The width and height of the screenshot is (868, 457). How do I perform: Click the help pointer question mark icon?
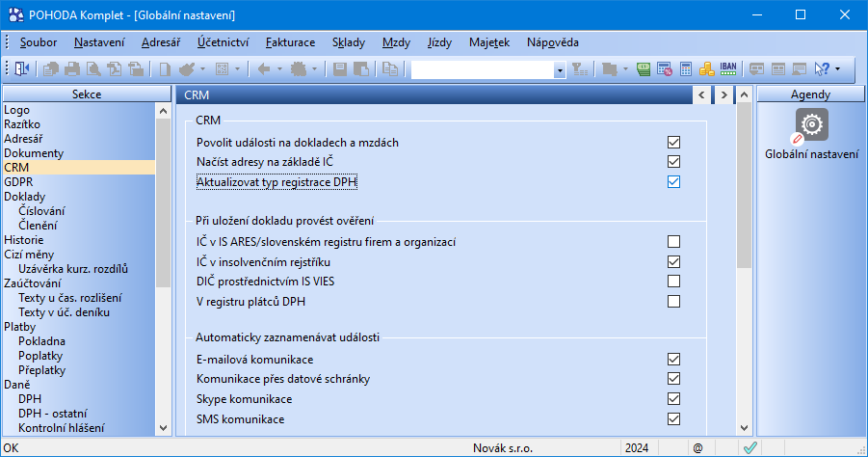pos(822,68)
